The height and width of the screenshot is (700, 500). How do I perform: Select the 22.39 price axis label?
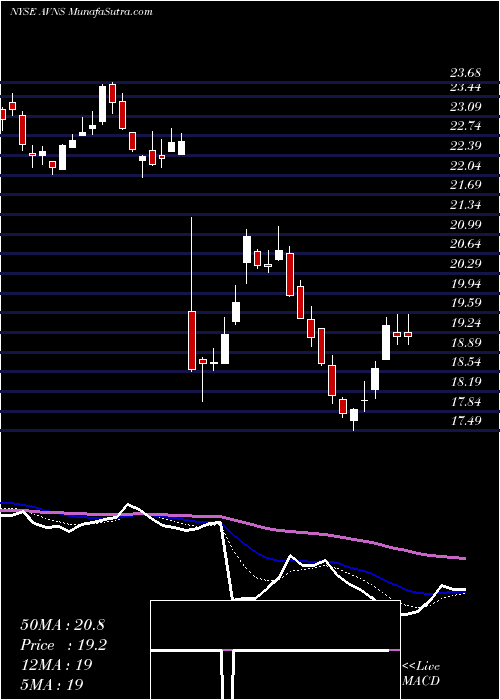[x=466, y=146]
